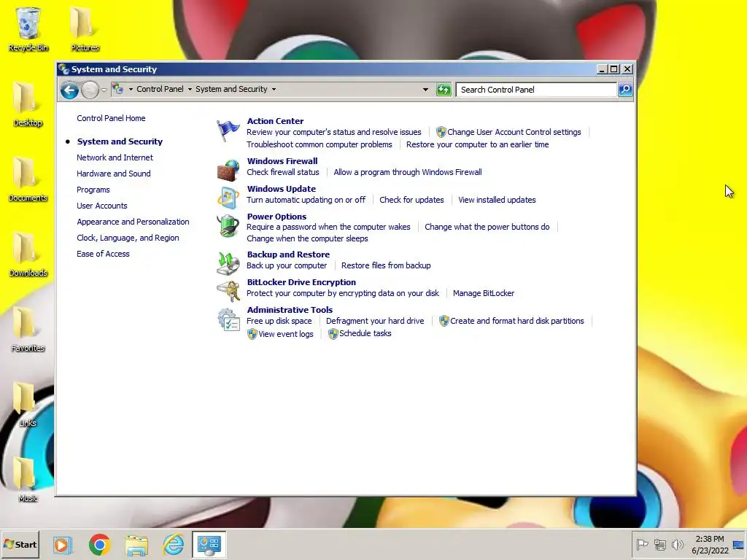
Task: Click the volume speaker tray icon
Action: 677,544
